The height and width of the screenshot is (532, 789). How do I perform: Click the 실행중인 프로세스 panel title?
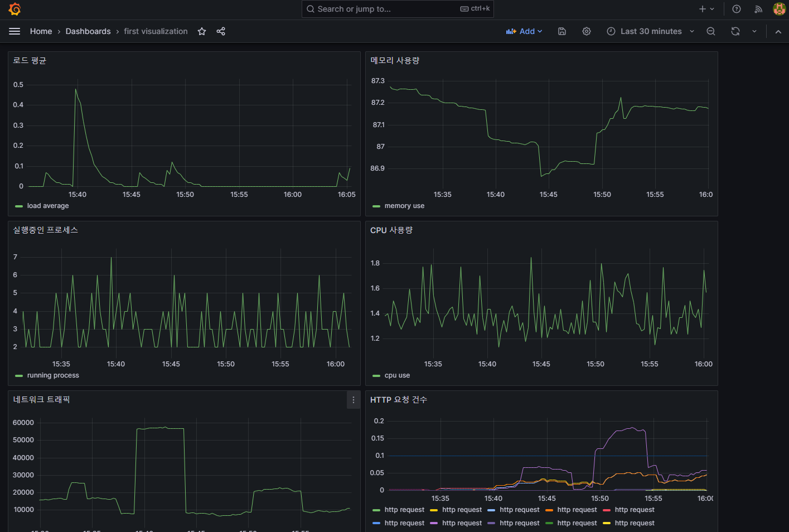tap(46, 230)
